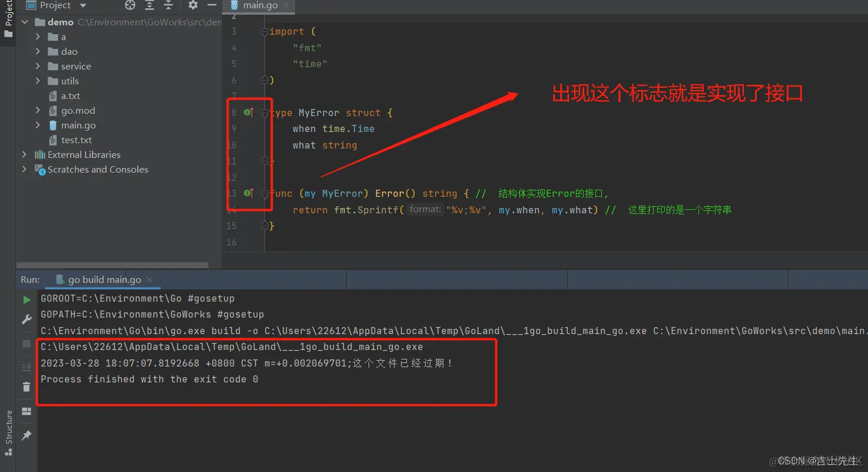Select Scratches and Consoles node

(x=91, y=169)
